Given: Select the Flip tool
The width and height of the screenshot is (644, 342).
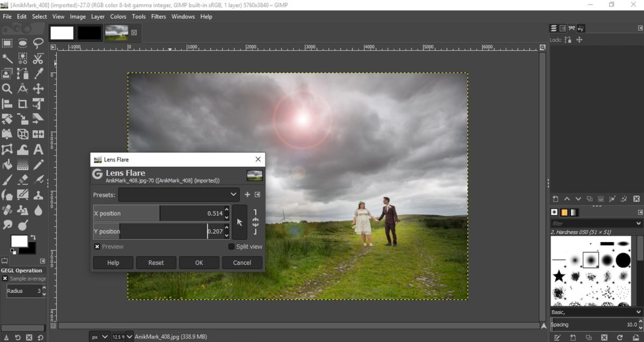Looking at the screenshot, I should point(38,134).
